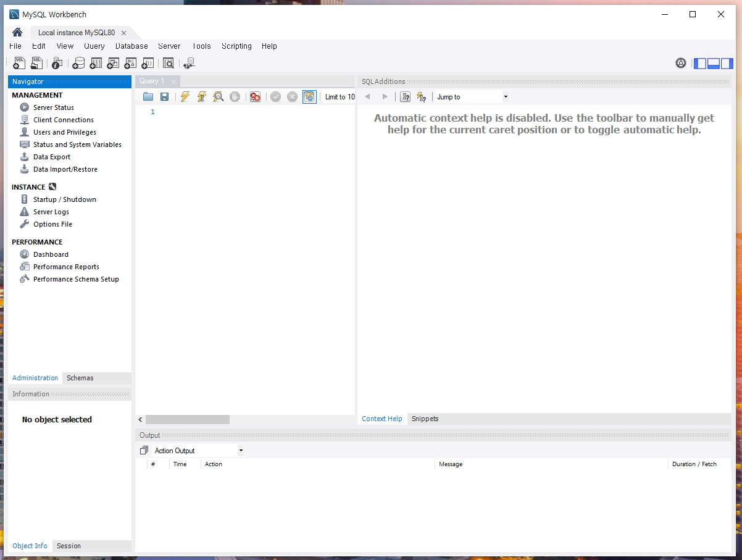
Task: Click the output panel copy icon
Action: click(x=144, y=451)
